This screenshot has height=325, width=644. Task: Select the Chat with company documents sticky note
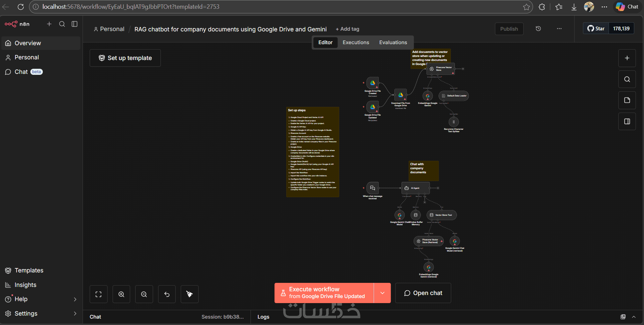pyautogui.click(x=424, y=171)
